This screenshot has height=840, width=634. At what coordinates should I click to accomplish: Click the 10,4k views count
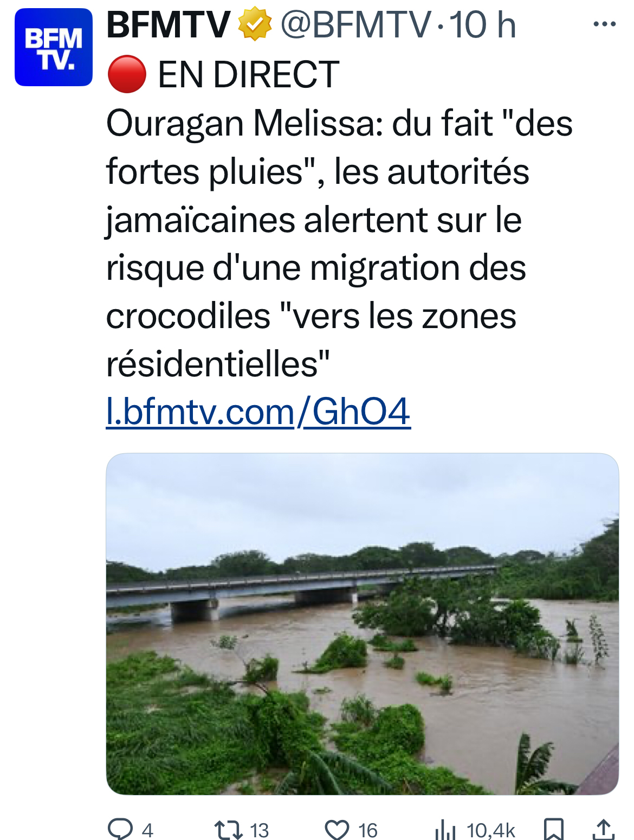pos(490,830)
